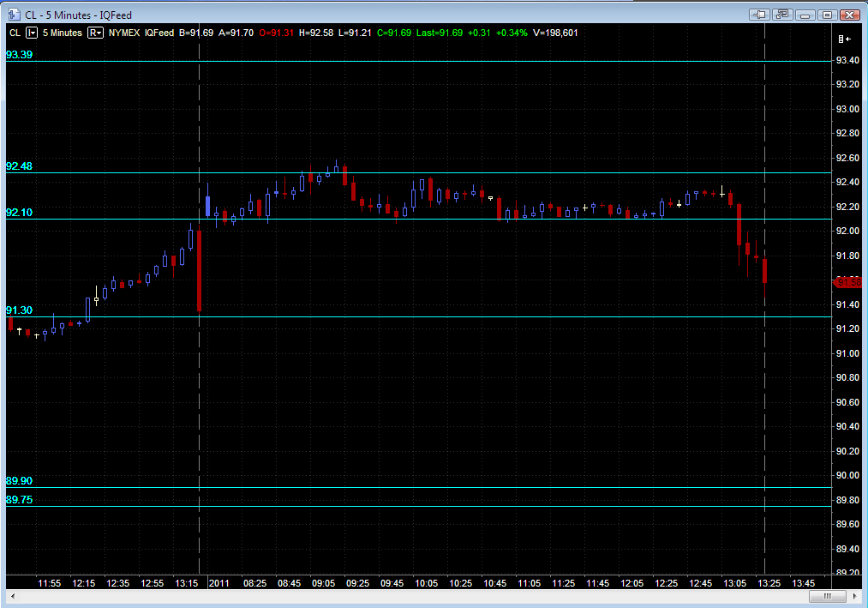Screen dimensions: 868x608
Task: Minimize the CL chart window
Action: tap(805, 15)
